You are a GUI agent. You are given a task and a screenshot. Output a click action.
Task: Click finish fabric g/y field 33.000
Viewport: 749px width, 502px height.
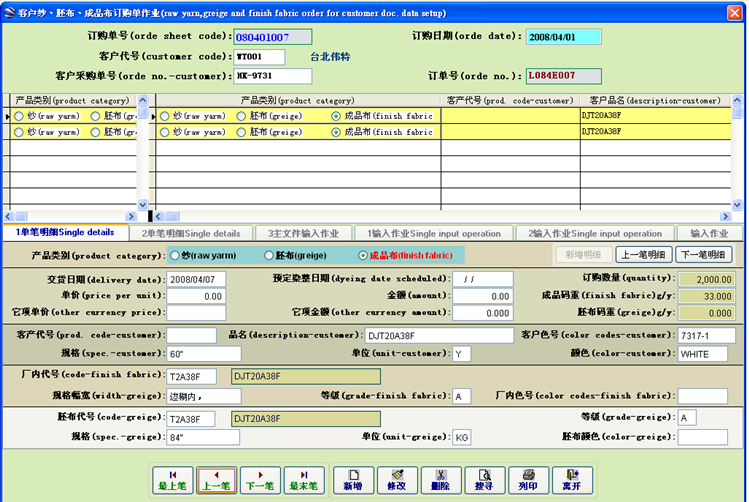click(706, 296)
